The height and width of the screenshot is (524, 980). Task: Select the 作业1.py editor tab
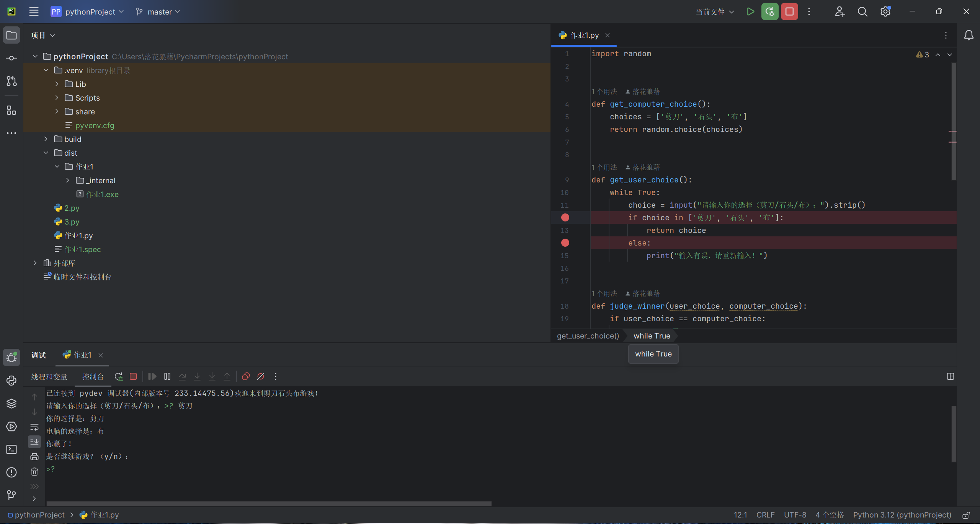pos(584,35)
